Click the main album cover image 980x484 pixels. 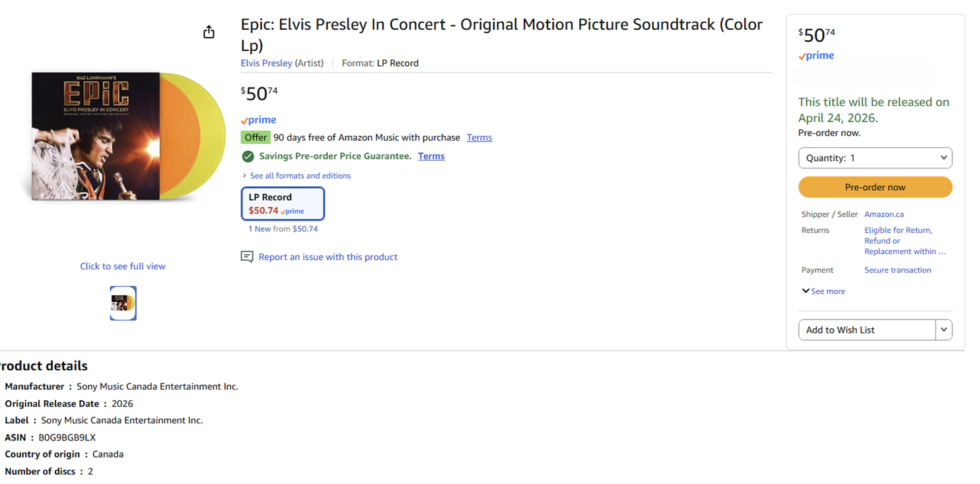(x=123, y=135)
